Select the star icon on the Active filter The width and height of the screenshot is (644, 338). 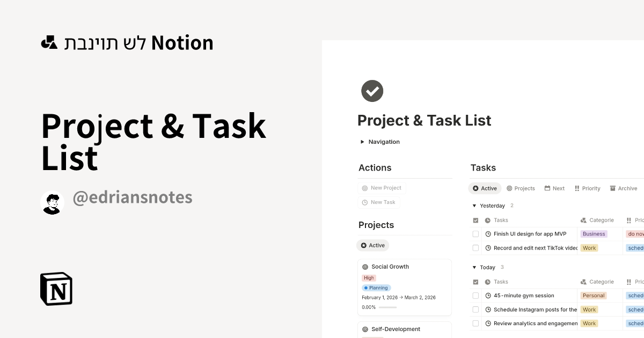[474, 188]
